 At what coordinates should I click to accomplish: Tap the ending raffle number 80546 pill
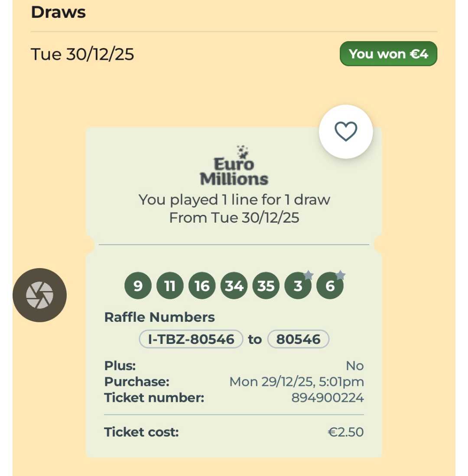pos(298,339)
